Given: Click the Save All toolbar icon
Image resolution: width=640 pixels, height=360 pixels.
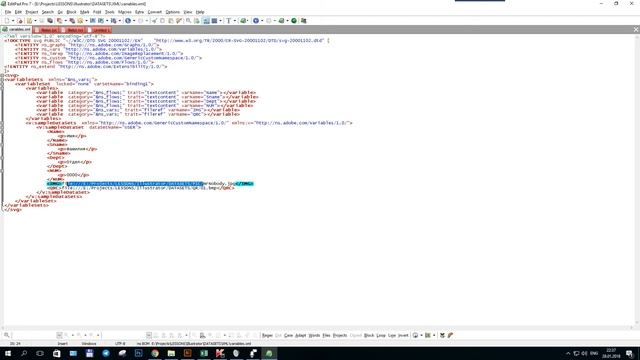Looking at the screenshot, I should pos(50,21).
